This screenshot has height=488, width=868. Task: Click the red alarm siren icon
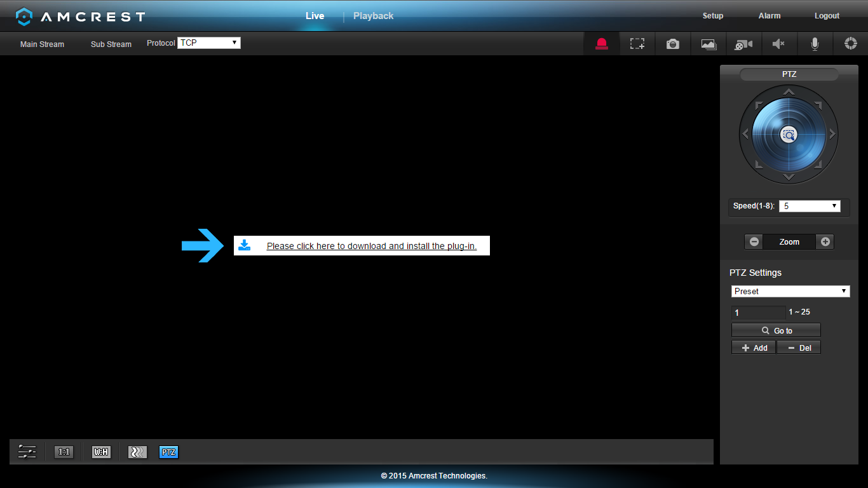601,44
